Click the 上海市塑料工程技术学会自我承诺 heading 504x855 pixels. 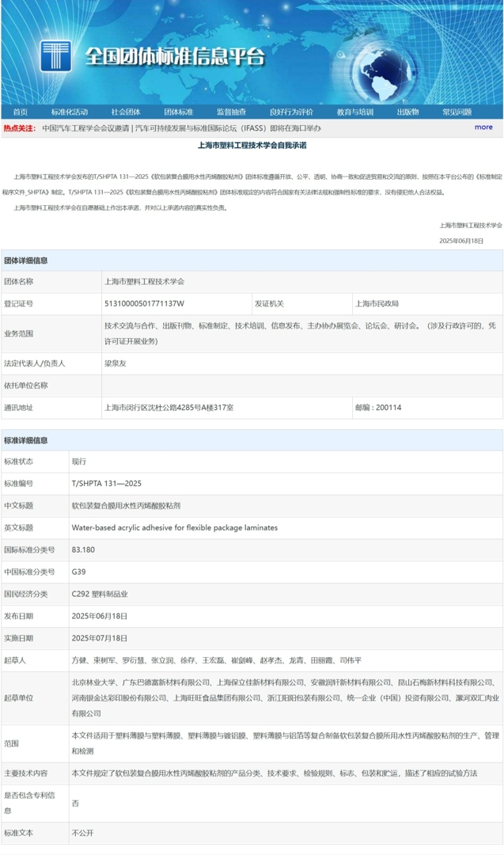(x=252, y=146)
